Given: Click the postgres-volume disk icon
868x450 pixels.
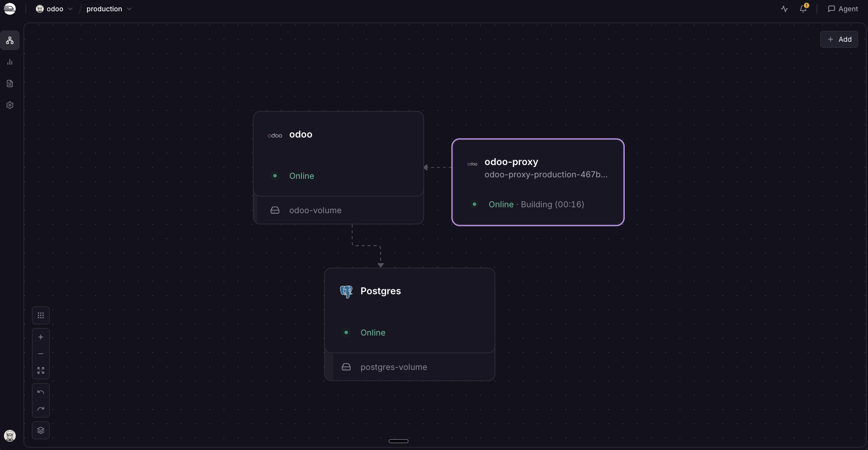Looking at the screenshot, I should coord(347,367).
